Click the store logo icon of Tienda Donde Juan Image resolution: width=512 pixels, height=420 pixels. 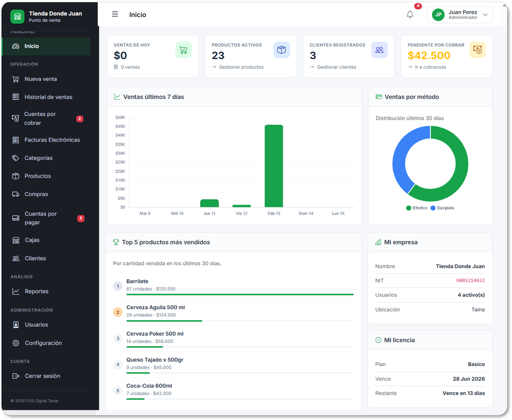pos(17,16)
